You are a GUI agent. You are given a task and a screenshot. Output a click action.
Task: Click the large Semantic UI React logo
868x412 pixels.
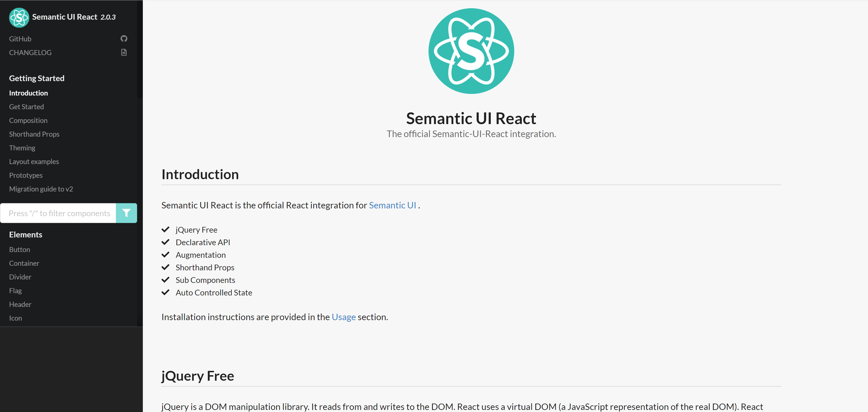click(x=471, y=51)
